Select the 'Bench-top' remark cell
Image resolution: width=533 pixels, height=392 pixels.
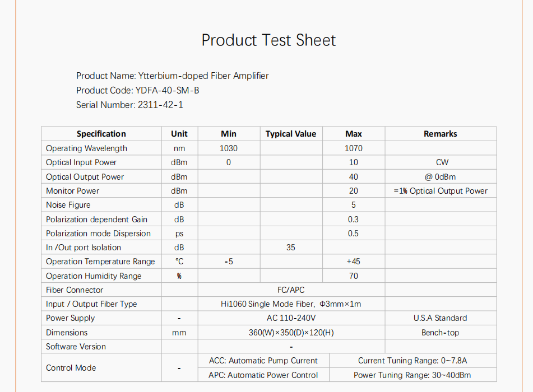440,333
